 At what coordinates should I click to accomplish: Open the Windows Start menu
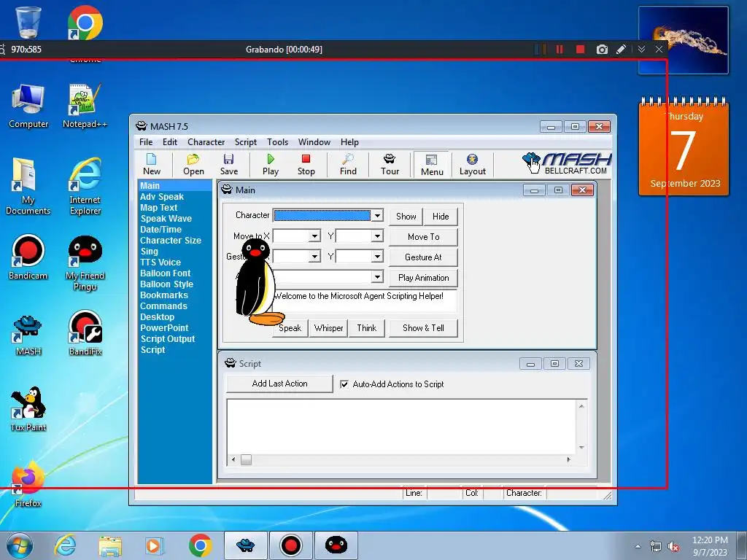click(19, 545)
